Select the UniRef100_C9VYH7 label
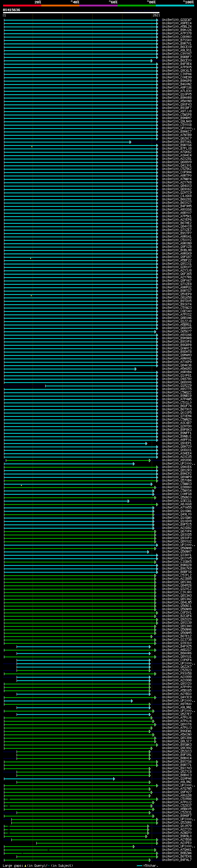Image resolution: width=197 pixels, height=868 pixels. (x=177, y=54)
